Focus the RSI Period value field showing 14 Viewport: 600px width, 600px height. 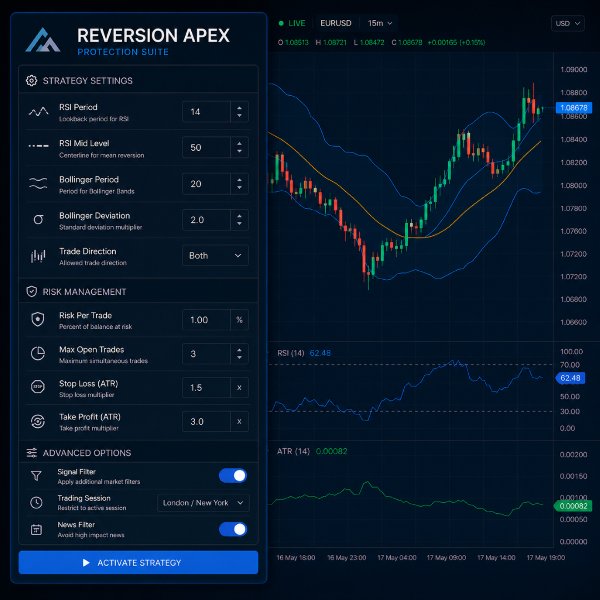(207, 112)
